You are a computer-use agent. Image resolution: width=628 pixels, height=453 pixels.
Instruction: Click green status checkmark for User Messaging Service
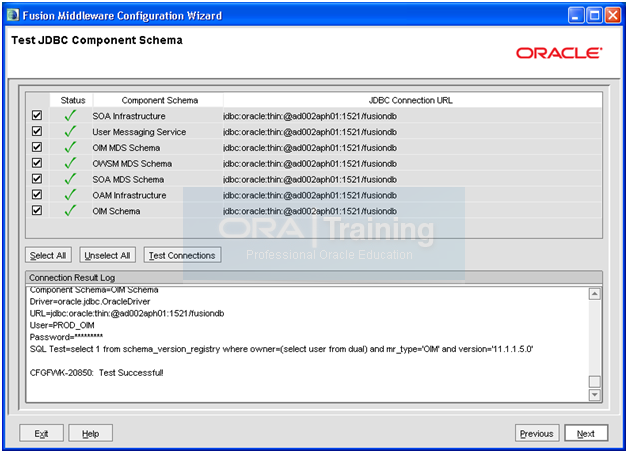click(x=70, y=131)
